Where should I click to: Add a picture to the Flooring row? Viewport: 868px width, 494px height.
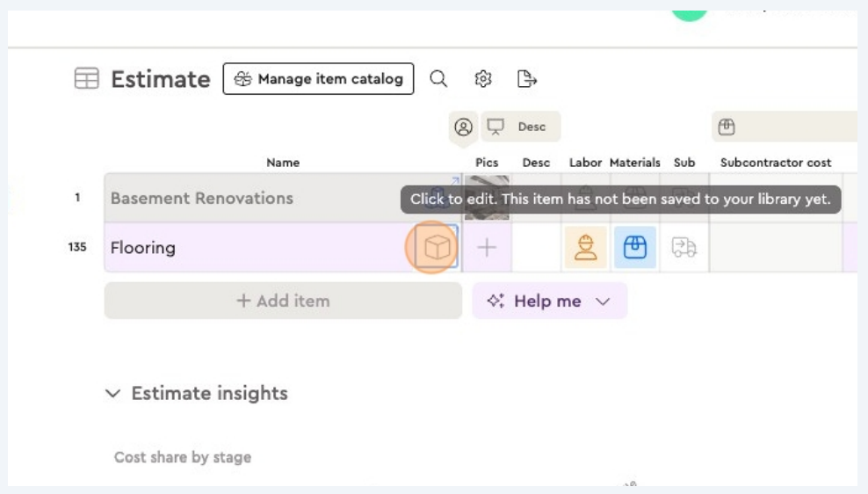pos(487,248)
